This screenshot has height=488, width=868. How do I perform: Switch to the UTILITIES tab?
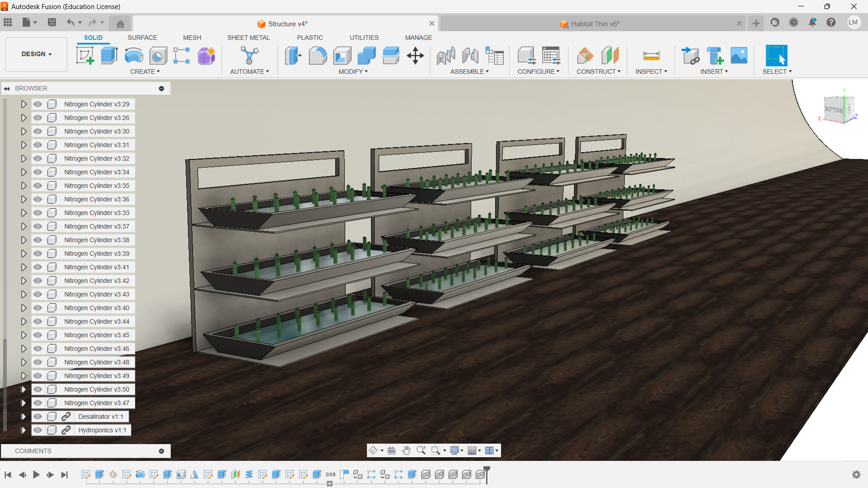364,38
